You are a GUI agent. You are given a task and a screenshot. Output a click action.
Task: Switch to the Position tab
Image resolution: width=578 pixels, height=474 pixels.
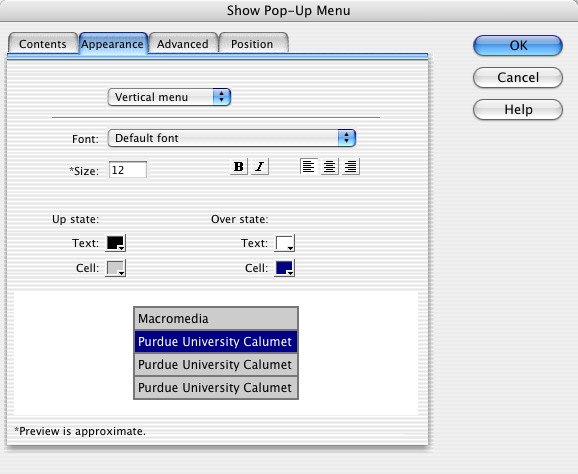click(x=252, y=44)
